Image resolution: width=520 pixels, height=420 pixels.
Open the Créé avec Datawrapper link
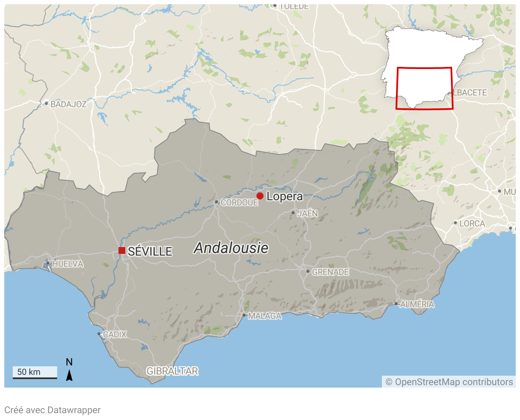tap(52, 410)
